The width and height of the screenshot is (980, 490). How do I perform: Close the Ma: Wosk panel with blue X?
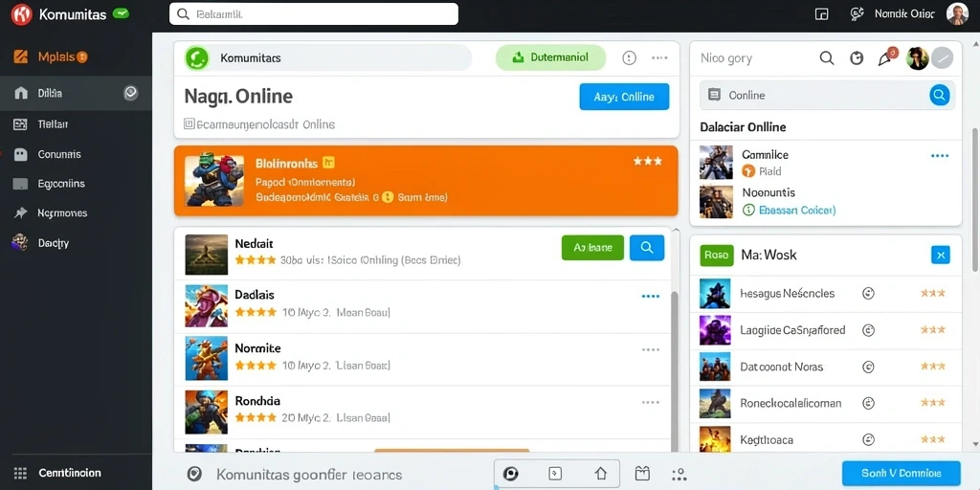(x=941, y=255)
